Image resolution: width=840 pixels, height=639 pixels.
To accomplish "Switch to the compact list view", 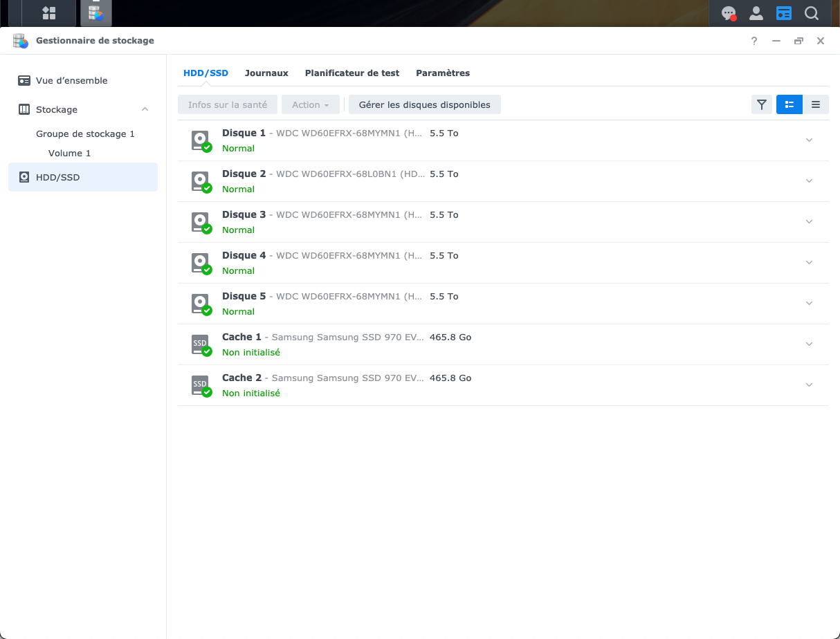I will tap(816, 104).
